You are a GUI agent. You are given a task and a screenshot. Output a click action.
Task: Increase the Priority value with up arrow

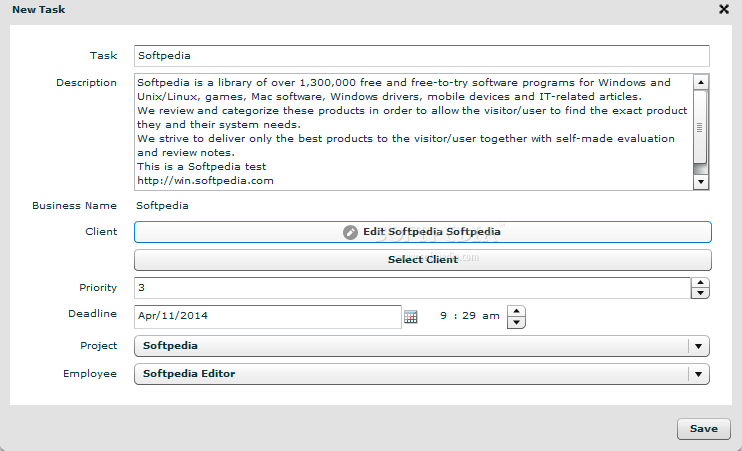[x=700, y=283]
